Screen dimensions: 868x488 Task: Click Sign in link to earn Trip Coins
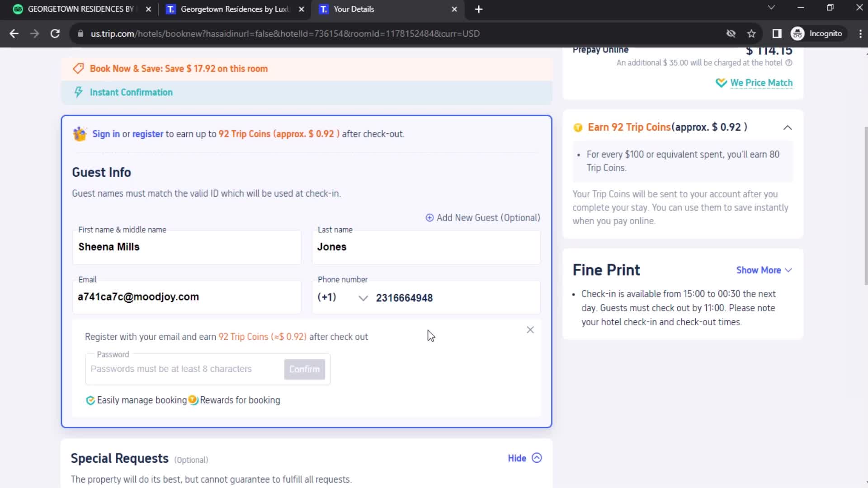pyautogui.click(x=105, y=133)
